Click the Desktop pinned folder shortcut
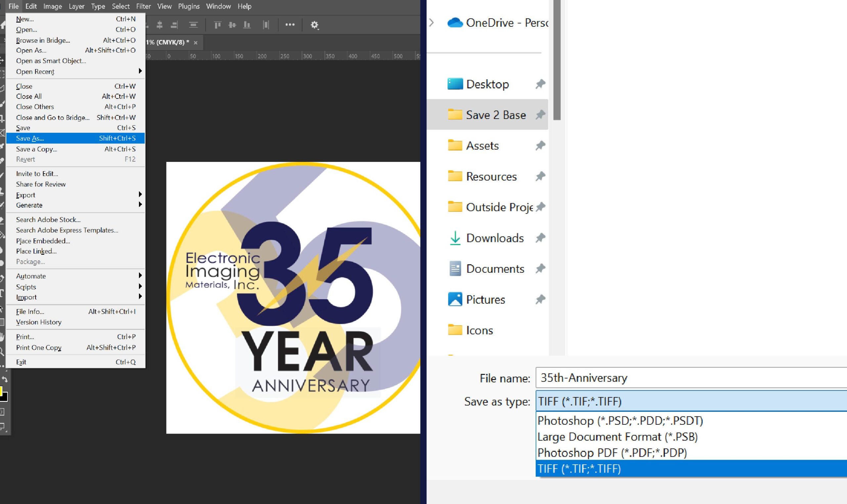 coord(487,84)
